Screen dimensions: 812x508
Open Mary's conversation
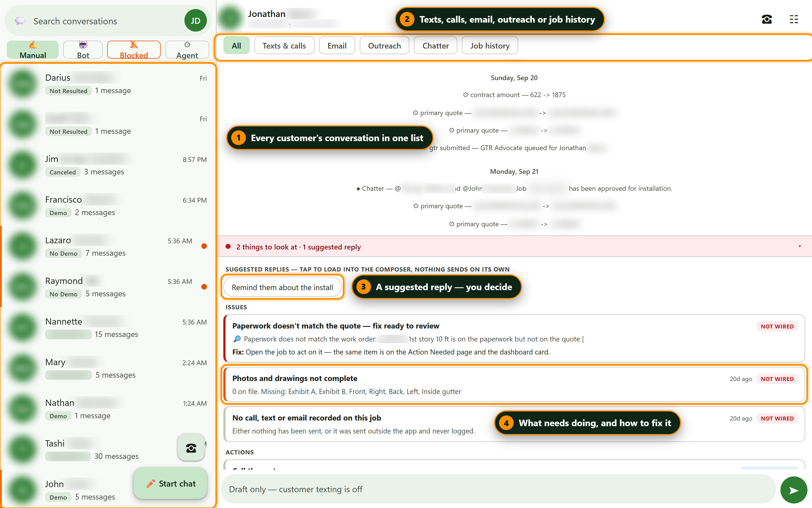(x=108, y=368)
